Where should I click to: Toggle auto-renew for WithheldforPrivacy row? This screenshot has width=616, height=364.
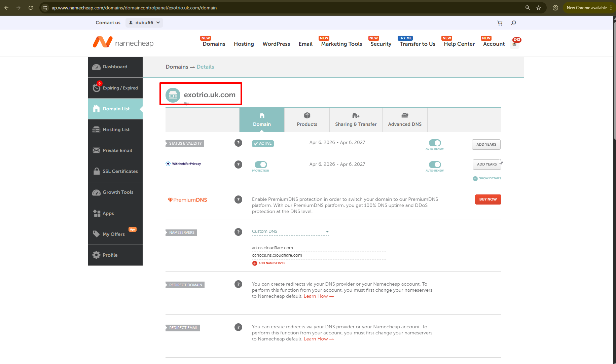point(435,165)
